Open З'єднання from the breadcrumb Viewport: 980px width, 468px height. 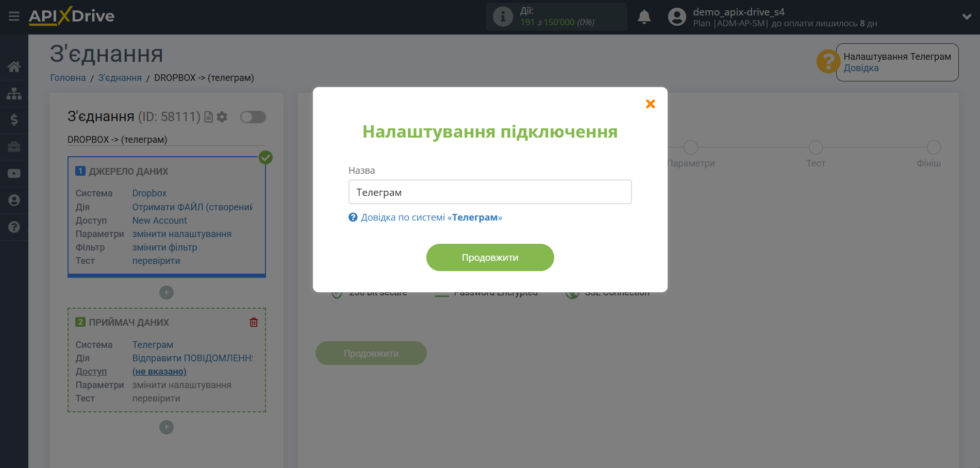click(119, 77)
